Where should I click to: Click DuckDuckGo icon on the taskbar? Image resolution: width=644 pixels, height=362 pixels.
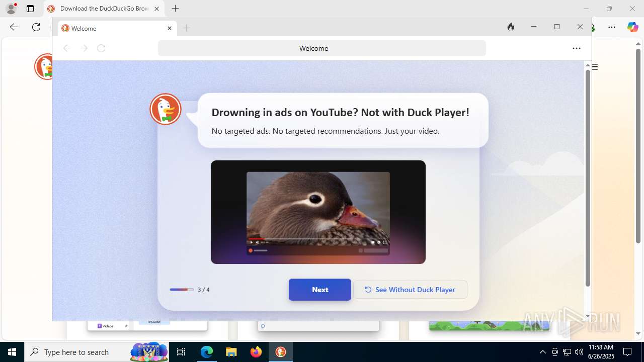click(281, 352)
